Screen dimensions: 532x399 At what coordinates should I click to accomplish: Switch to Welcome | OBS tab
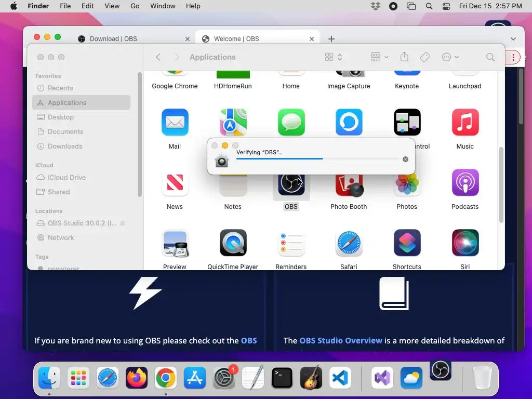click(258, 38)
